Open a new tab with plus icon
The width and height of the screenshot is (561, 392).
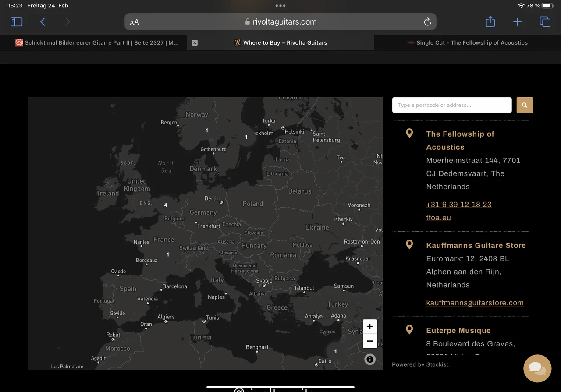(x=517, y=21)
